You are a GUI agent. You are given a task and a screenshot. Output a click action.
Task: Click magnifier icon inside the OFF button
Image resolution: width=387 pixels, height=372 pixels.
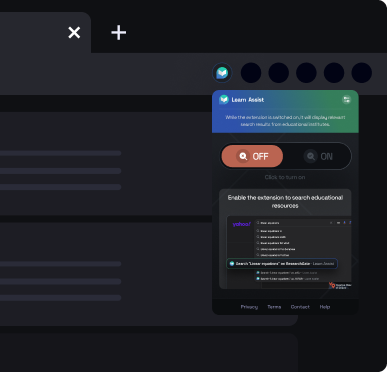(243, 156)
